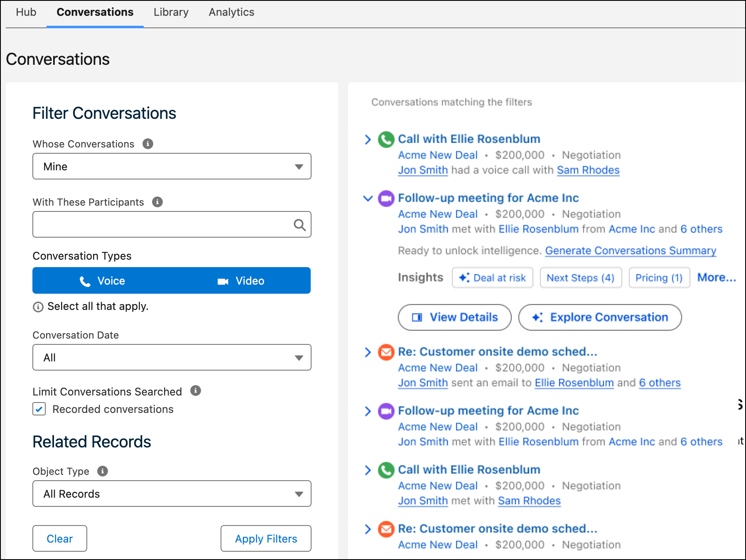
Task: Switch to the Library tab
Action: (x=171, y=12)
